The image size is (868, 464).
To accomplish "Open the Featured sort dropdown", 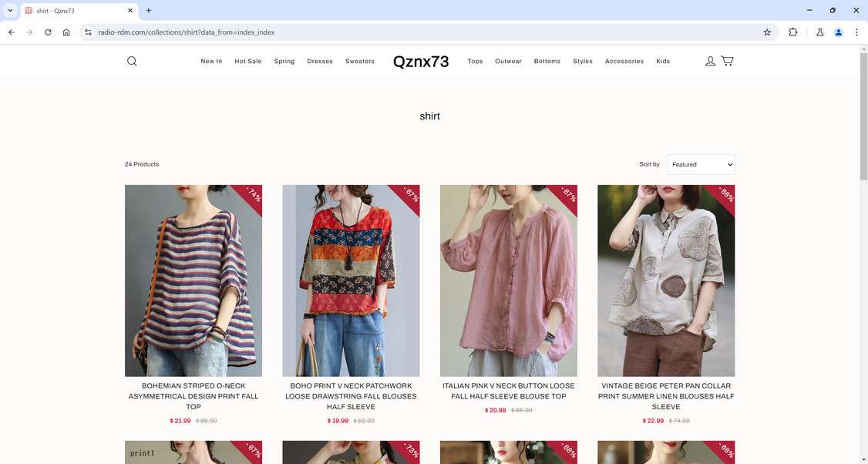I will point(701,164).
